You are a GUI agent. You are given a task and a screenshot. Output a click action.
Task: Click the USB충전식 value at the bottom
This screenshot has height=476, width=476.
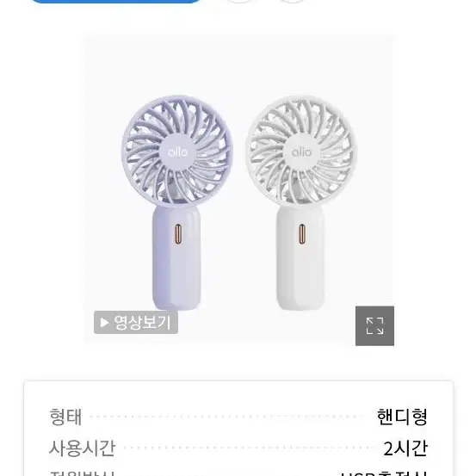point(384,473)
